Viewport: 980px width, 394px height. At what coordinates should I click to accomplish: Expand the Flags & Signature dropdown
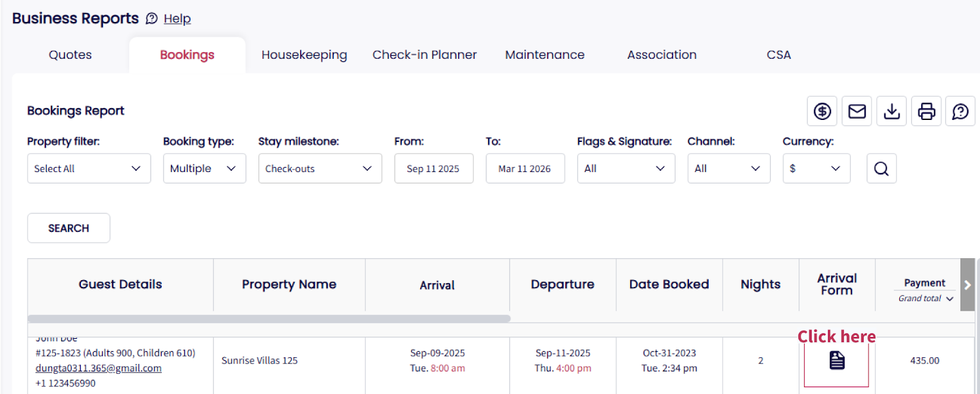tap(625, 169)
